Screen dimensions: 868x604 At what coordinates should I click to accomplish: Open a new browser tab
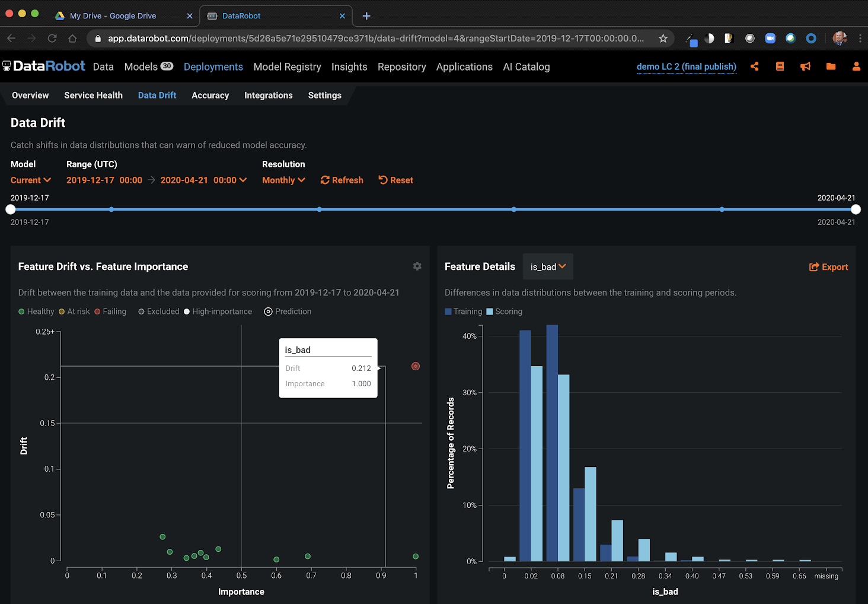click(366, 16)
